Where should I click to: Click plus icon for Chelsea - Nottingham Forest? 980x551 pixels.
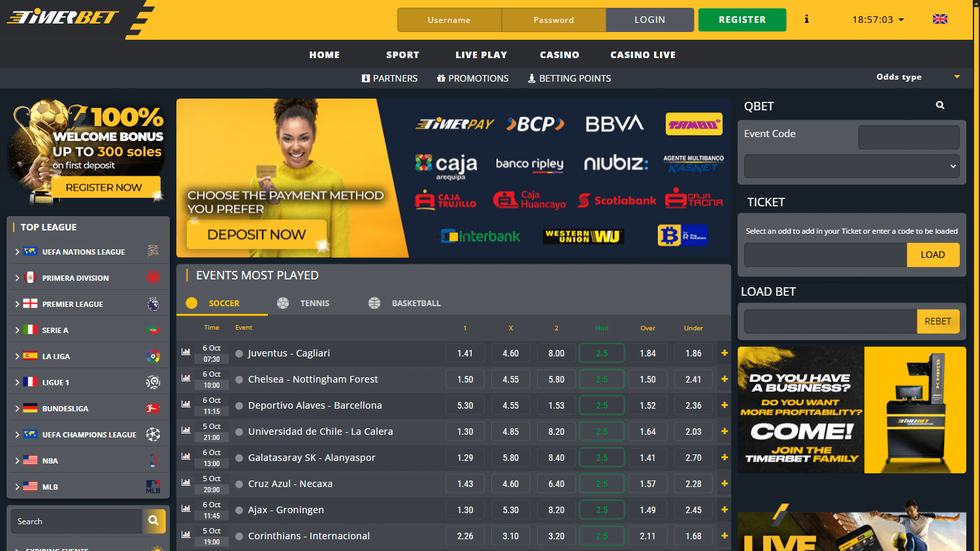pyautogui.click(x=725, y=379)
